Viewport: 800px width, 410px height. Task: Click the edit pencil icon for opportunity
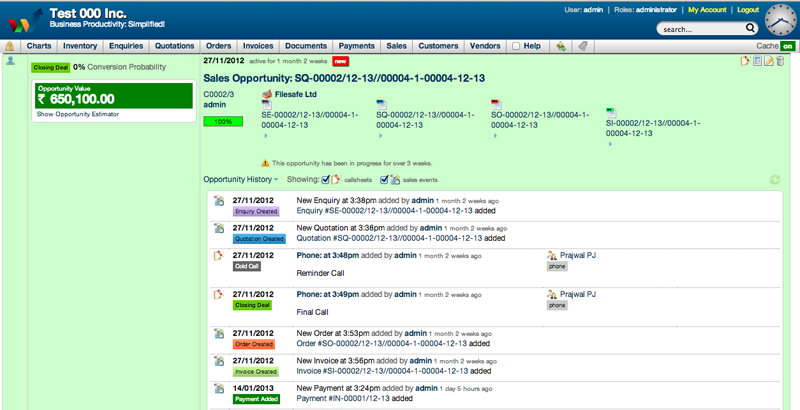[x=768, y=62]
